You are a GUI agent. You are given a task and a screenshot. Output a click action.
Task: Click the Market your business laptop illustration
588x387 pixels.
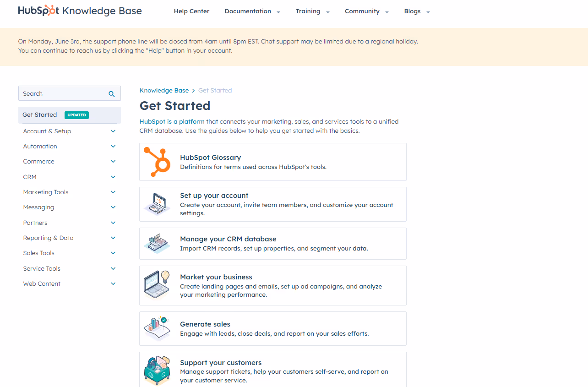[x=157, y=285]
